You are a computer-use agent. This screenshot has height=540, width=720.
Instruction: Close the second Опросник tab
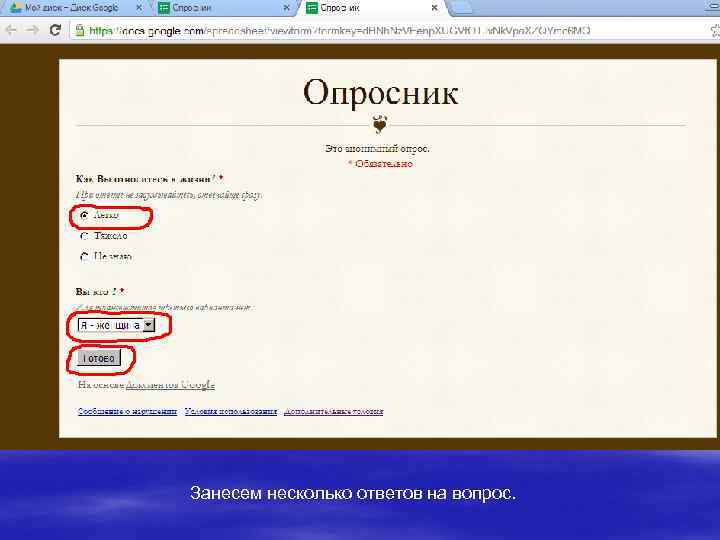(286, 8)
